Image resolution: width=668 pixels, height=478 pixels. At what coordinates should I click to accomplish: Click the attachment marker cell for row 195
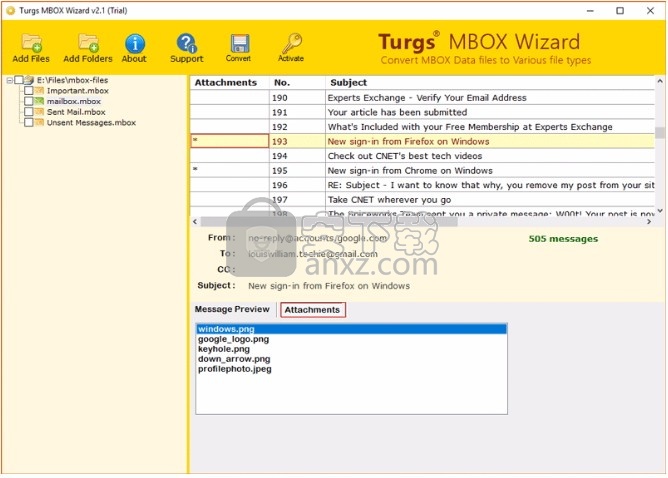coord(230,170)
